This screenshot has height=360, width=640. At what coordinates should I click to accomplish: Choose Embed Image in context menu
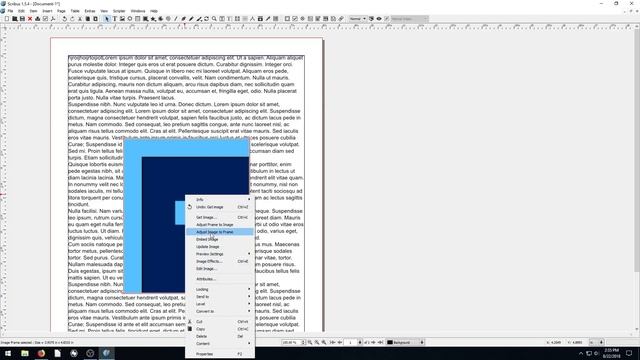(x=220, y=239)
